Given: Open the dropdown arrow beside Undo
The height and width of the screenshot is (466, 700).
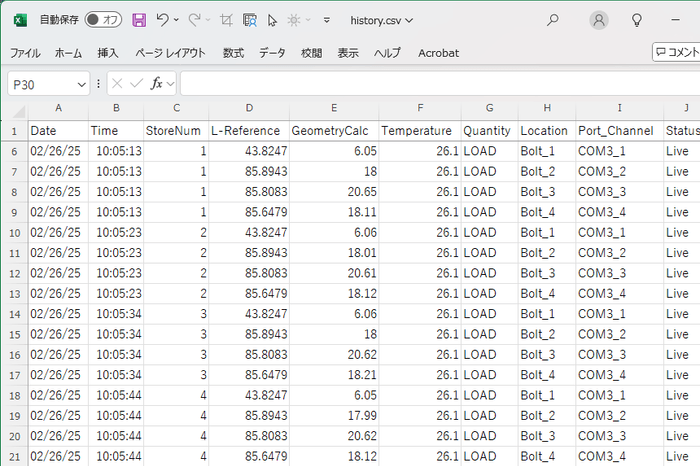Looking at the screenshot, I should (178, 20).
